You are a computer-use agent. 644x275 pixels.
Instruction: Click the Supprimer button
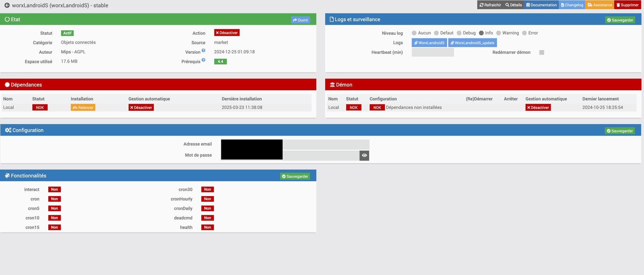(628, 5)
